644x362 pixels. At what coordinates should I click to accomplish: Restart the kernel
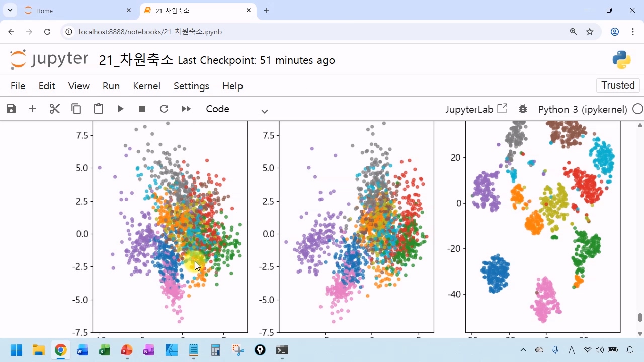(164, 109)
